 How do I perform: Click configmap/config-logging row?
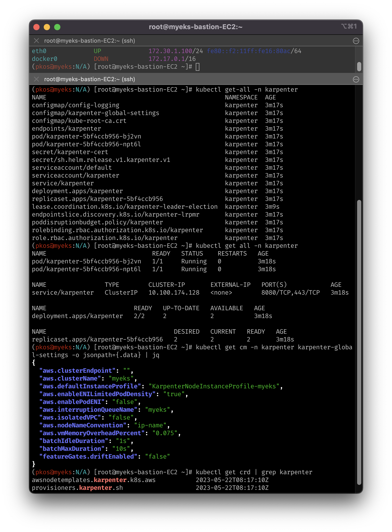[157, 105]
